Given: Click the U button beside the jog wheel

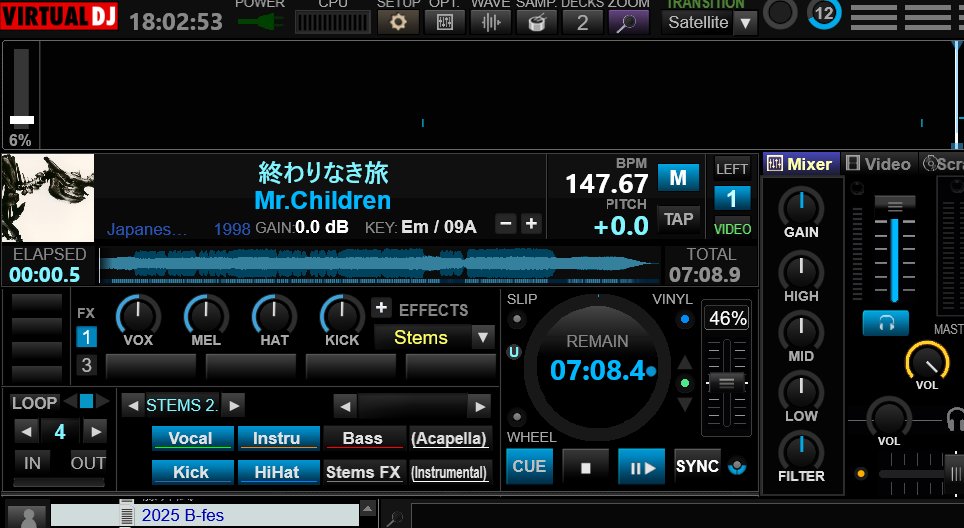Looking at the screenshot, I should pyautogui.click(x=514, y=352).
